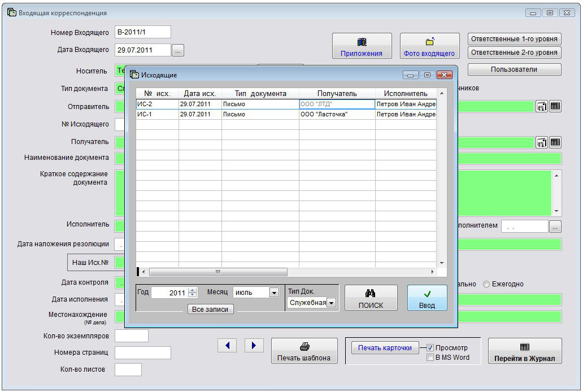Open Перейти в Журнал table button
The image size is (583, 392).
[524, 351]
